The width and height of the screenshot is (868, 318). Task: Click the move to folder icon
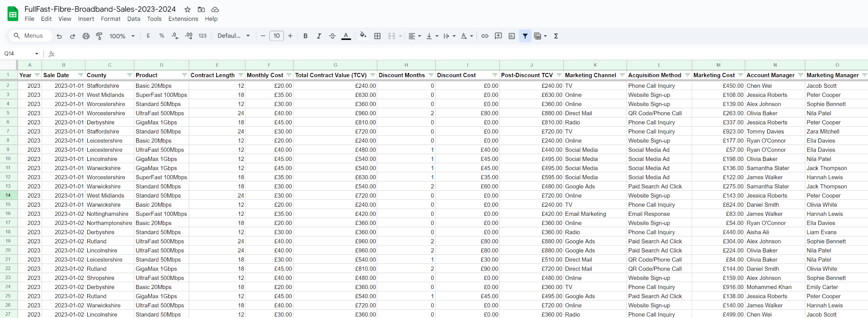(x=201, y=9)
